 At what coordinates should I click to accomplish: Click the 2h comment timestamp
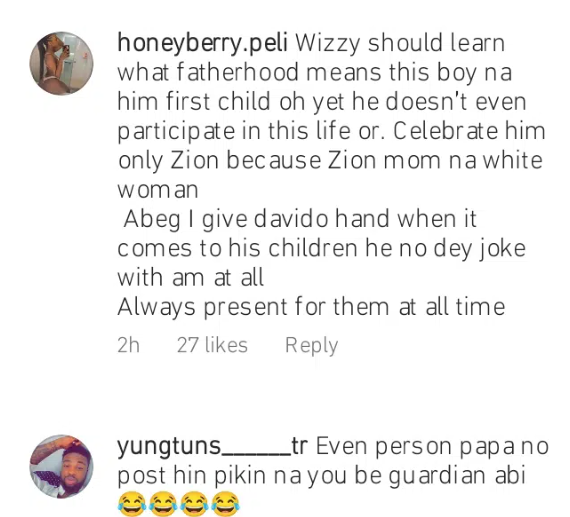pyautogui.click(x=128, y=345)
